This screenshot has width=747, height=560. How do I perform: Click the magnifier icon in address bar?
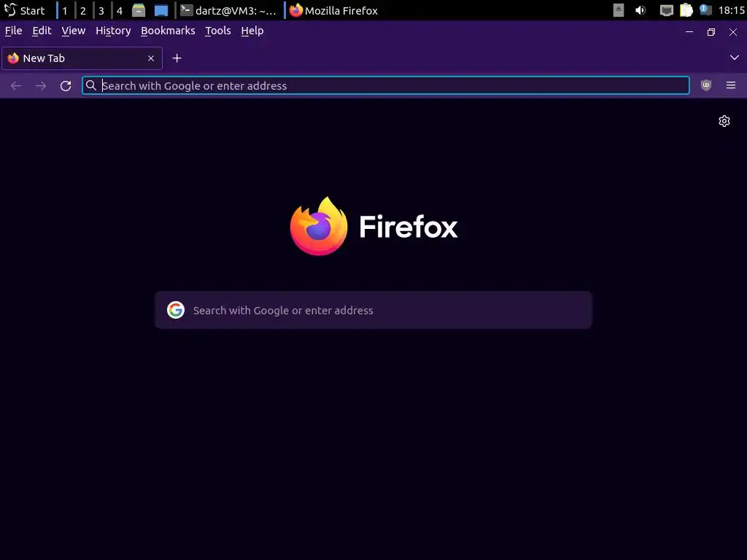pyautogui.click(x=91, y=85)
